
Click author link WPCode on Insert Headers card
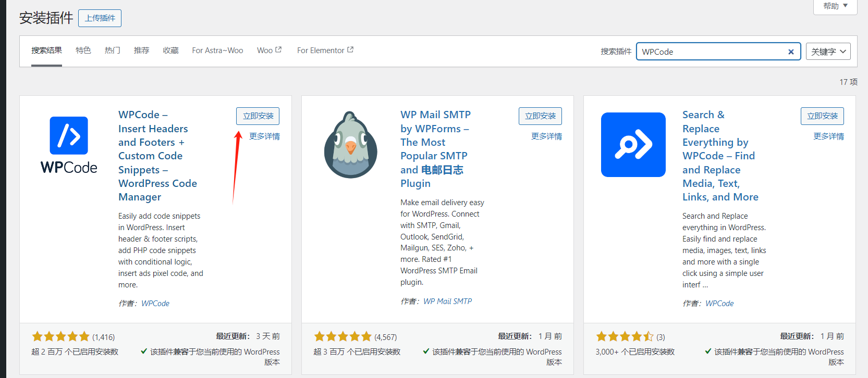(155, 304)
